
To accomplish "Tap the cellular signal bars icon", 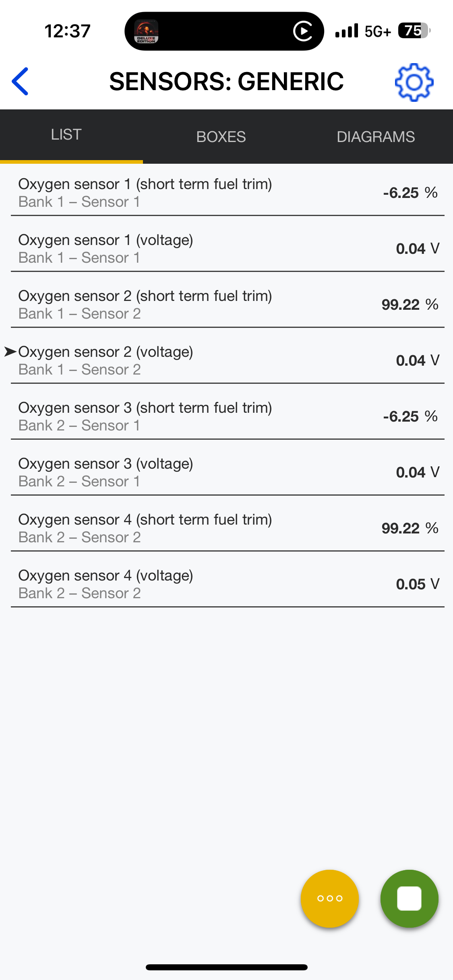I will (346, 31).
